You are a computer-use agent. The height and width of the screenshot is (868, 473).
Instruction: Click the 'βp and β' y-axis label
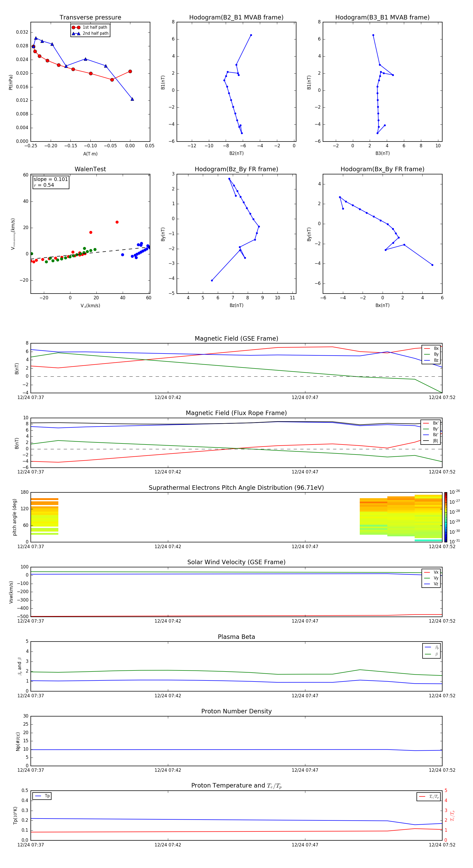coord(19,666)
